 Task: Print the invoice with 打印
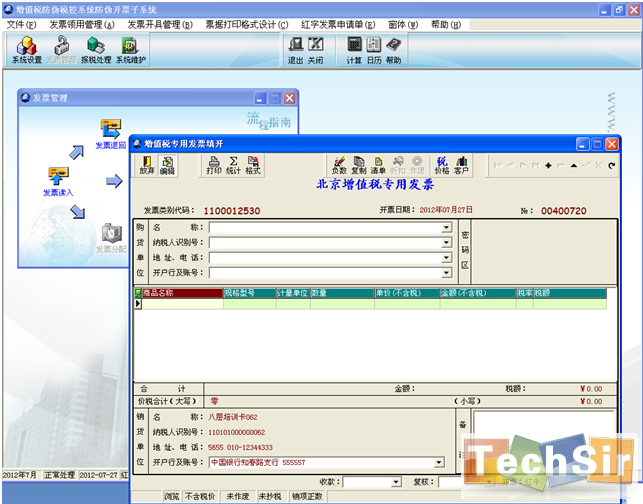(x=214, y=165)
